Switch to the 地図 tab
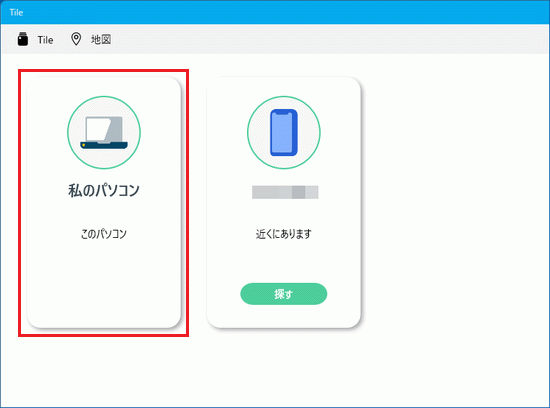Screen dimensions: 550x408 tap(101, 39)
